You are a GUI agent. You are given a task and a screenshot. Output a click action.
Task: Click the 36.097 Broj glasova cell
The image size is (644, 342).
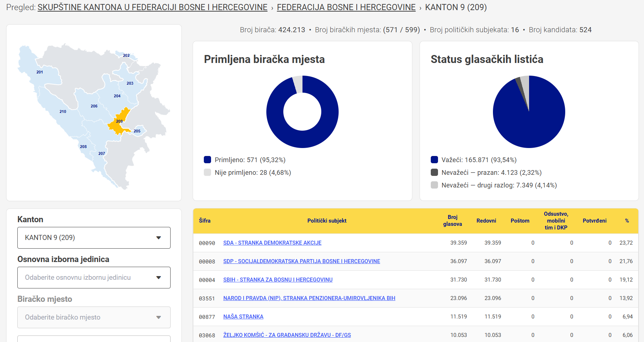[x=459, y=261]
